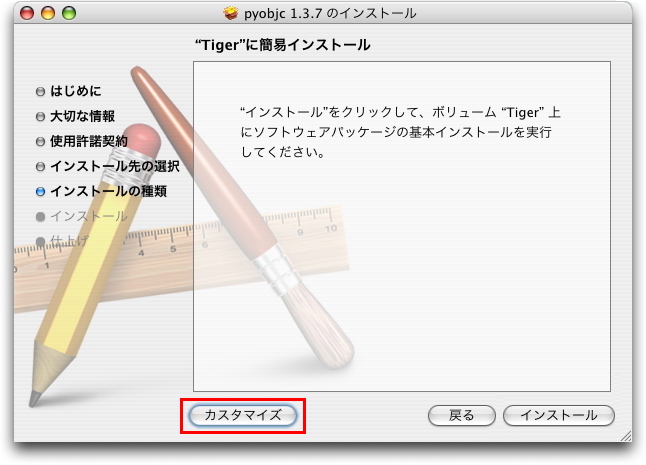
Task: Click the bullet next to 大切な情報
Action: [x=40, y=117]
